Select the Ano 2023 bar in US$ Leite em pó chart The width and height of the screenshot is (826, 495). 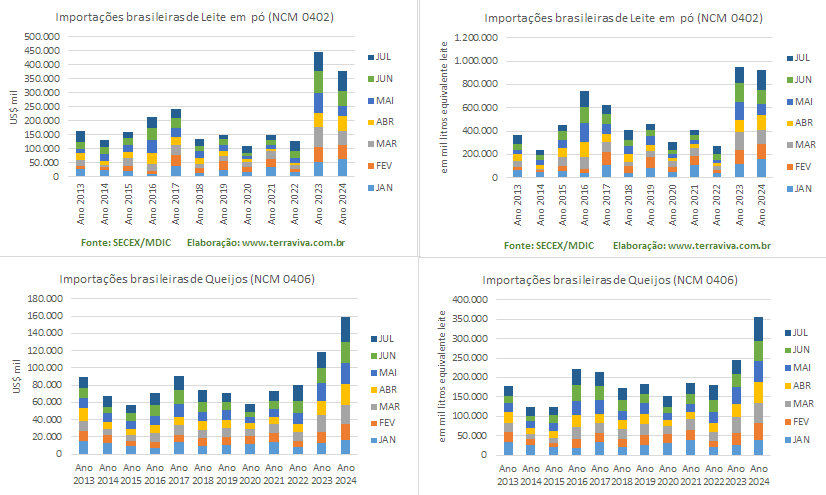coord(318,114)
